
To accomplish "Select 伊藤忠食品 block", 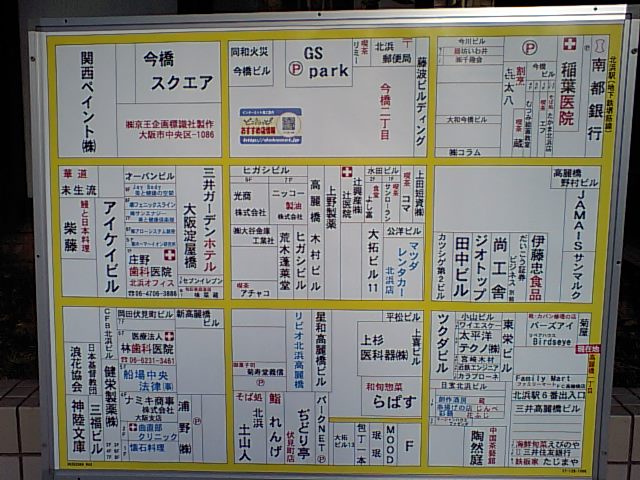I will click(537, 268).
